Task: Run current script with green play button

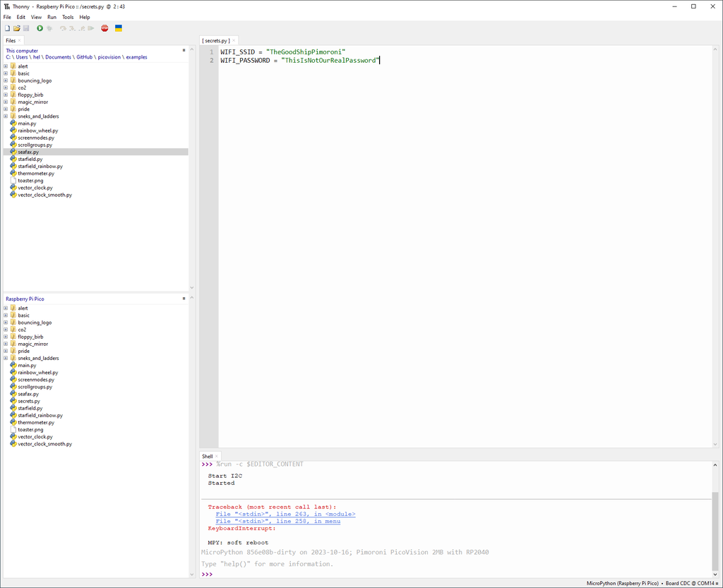Action: coord(40,28)
